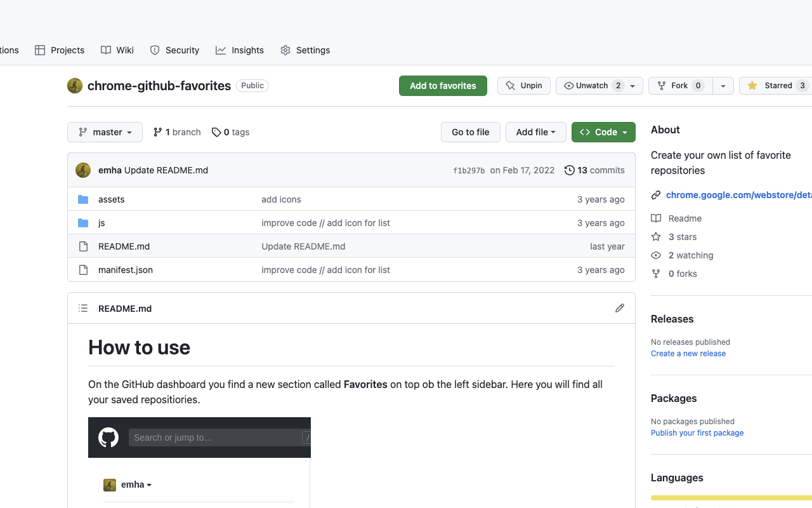Open the master branch selector
The height and width of the screenshot is (508, 812).
(x=105, y=132)
